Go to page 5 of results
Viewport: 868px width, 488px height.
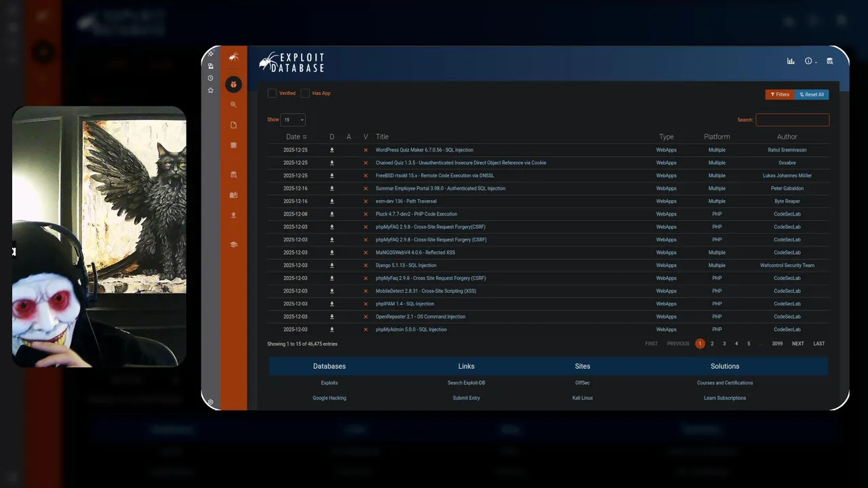[749, 344]
